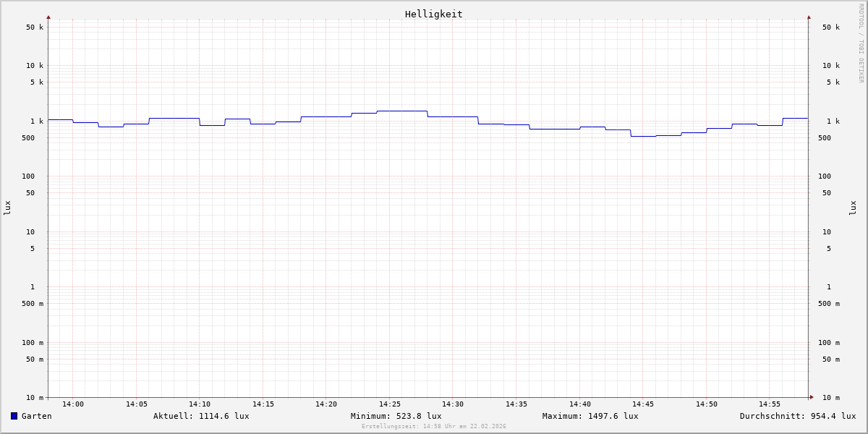This screenshot has height=434, width=868.
Task: Click the Durchschnitt 954.4 lux value
Action: click(x=797, y=416)
